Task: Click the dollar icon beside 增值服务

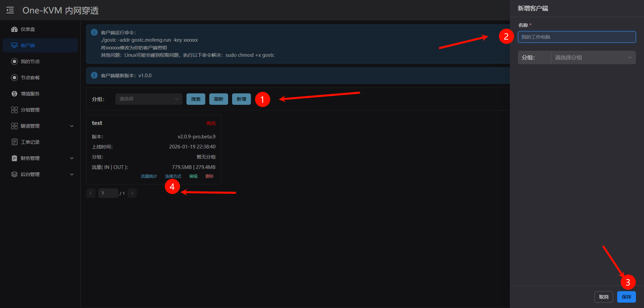Action: point(14,94)
